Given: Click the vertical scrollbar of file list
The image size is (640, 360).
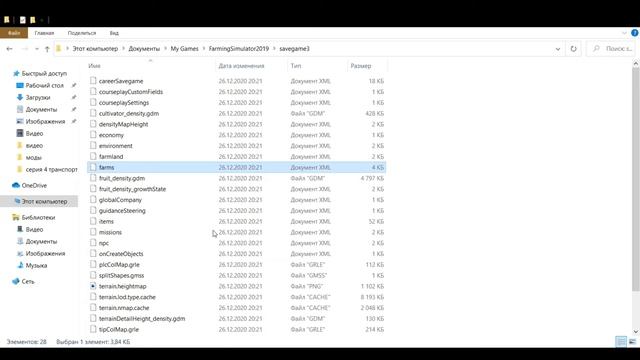Looking at the screenshot, I should tap(636, 180).
